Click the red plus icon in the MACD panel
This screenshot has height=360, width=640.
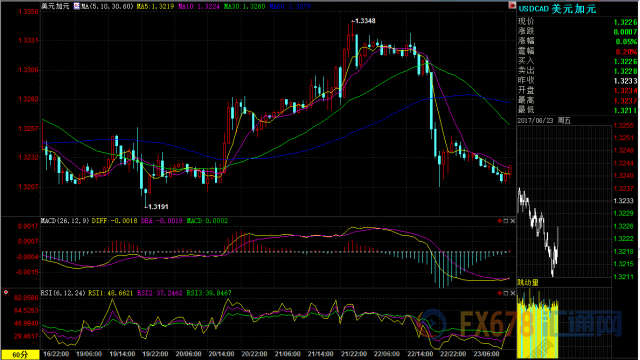[x=499, y=221]
